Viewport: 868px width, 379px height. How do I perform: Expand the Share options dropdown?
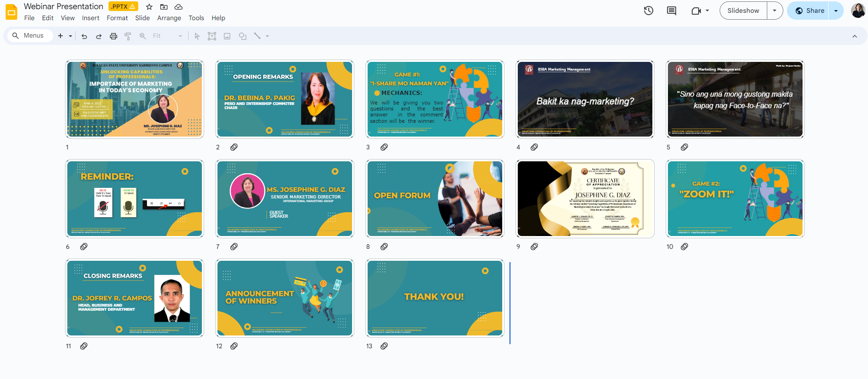(836, 11)
